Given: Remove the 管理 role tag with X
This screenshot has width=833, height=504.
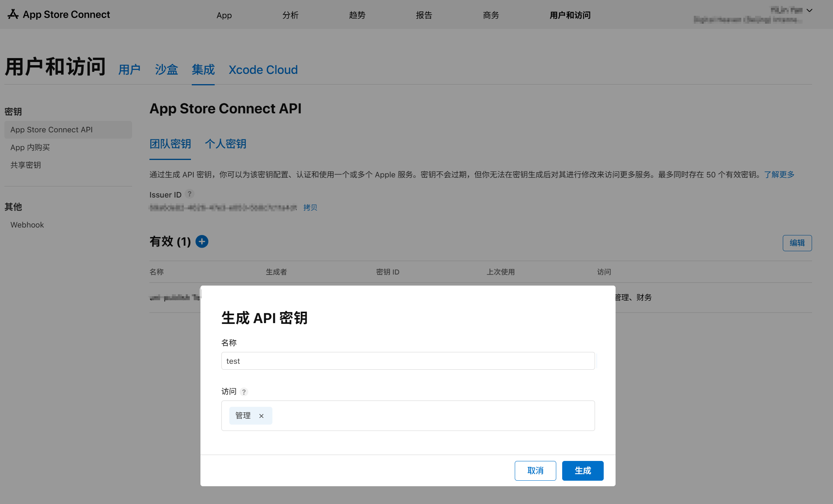Looking at the screenshot, I should 261,416.
